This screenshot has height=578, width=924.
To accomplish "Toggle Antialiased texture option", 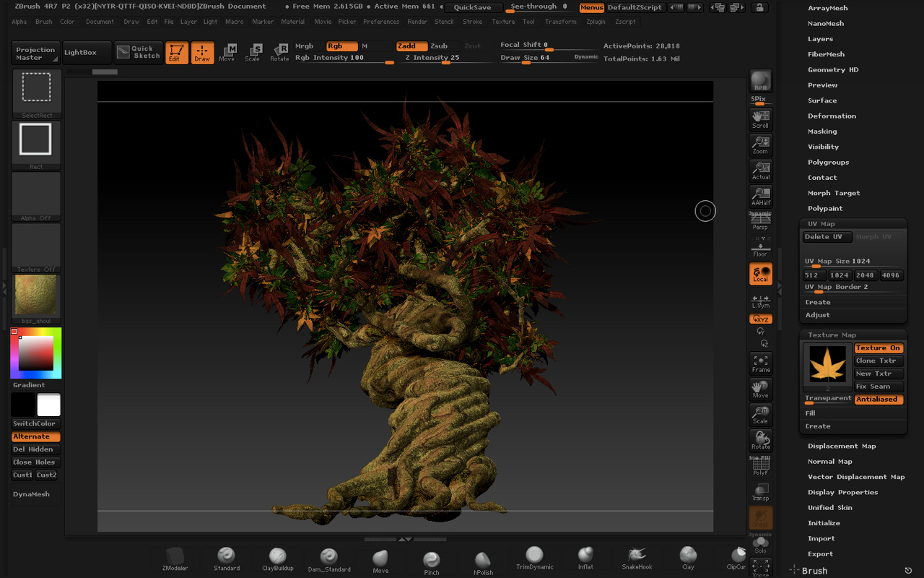I will [879, 399].
